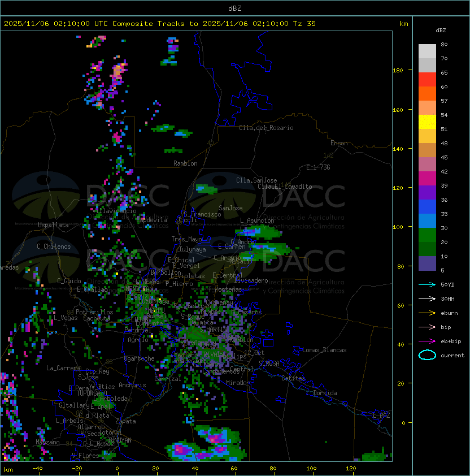Click the 'Anchoris' place label
470x476 pixels.
[132, 385]
